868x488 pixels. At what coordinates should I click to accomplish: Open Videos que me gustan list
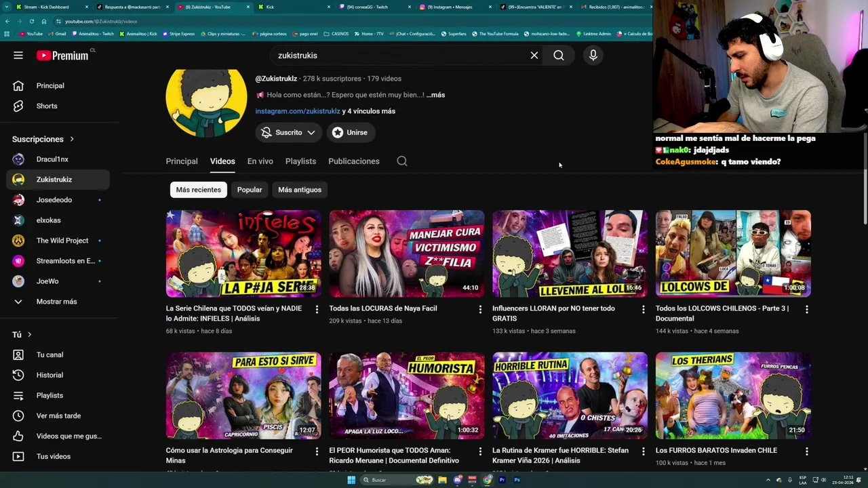click(58, 436)
